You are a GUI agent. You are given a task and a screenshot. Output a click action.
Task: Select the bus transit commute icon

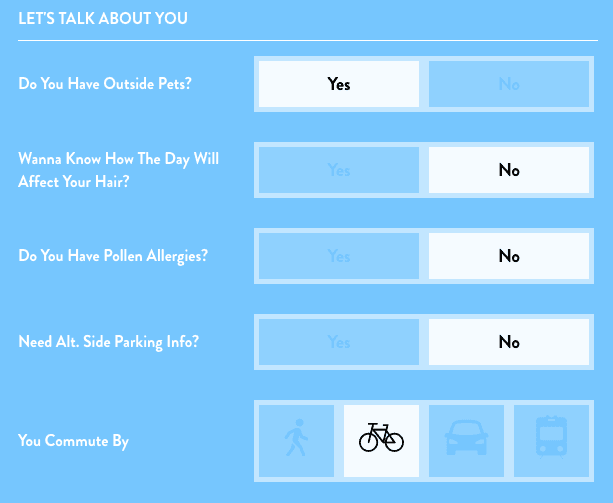[551, 440]
